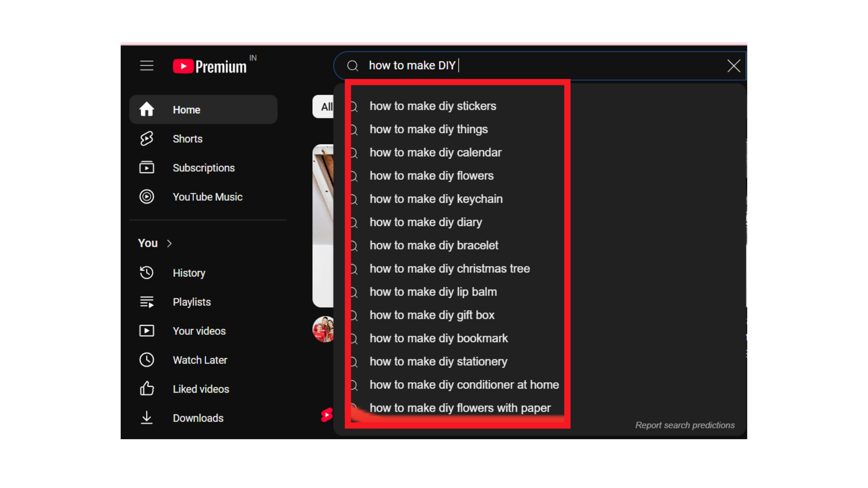Go to Home from the sidebar
The image size is (868, 488).
pyautogui.click(x=186, y=109)
